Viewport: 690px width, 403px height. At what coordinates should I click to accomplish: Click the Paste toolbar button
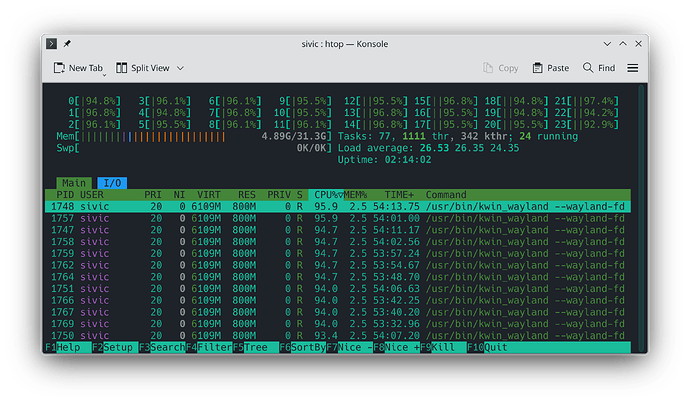(x=551, y=68)
